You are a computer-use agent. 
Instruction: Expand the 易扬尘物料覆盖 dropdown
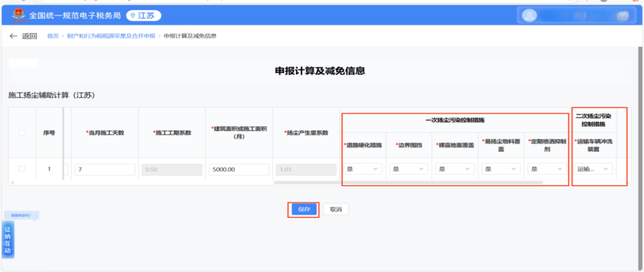(501, 169)
